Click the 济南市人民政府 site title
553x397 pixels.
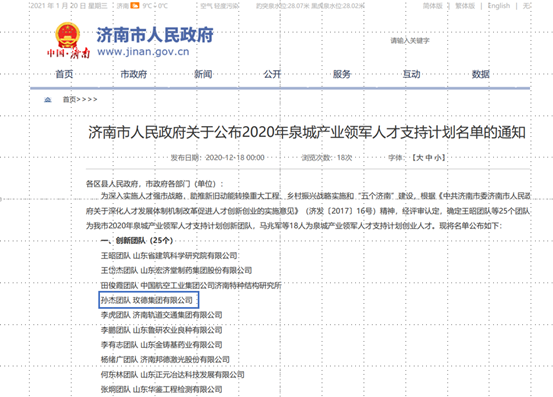pyautogui.click(x=155, y=35)
